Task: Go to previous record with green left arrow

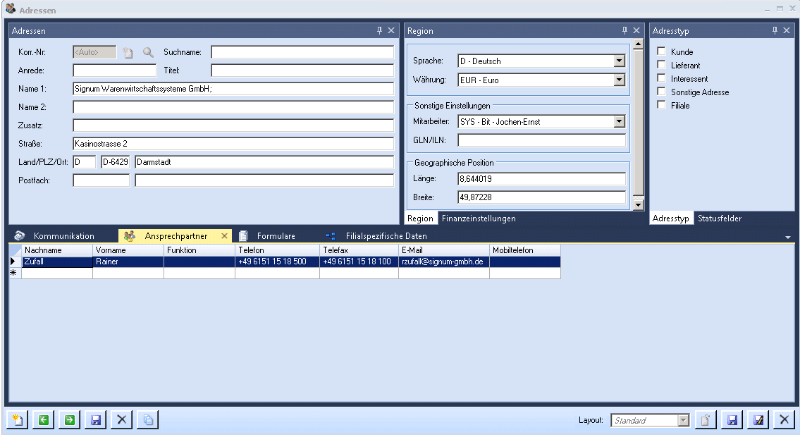Action: [x=44, y=420]
